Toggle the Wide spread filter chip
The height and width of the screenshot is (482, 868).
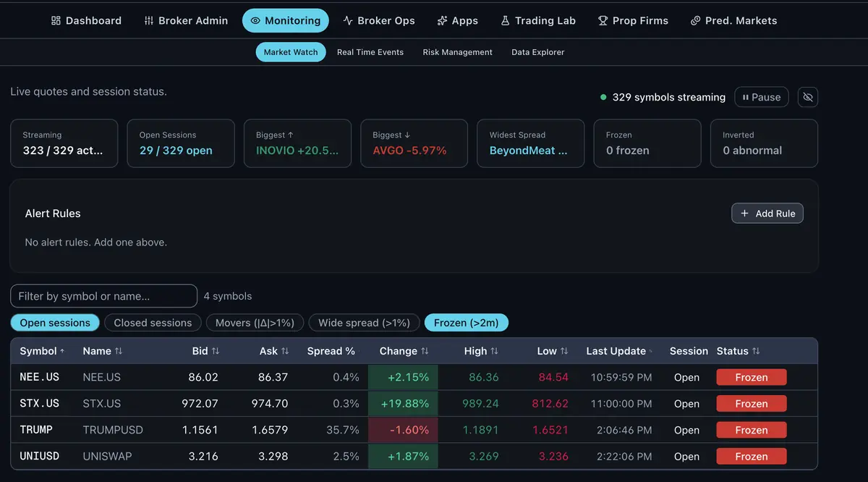(x=364, y=323)
